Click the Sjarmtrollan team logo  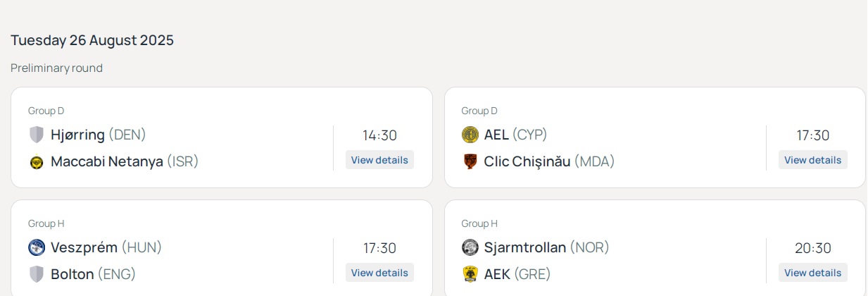tap(470, 247)
